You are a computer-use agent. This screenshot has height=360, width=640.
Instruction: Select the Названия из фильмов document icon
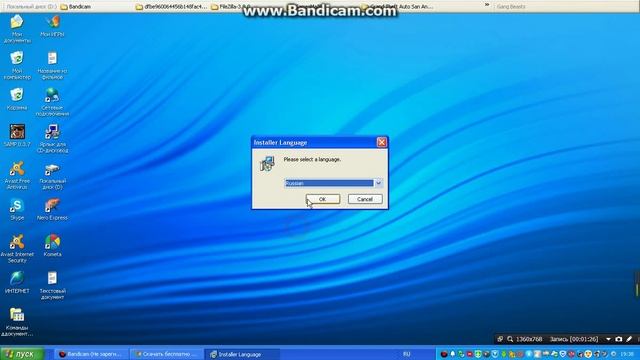pyautogui.click(x=52, y=65)
